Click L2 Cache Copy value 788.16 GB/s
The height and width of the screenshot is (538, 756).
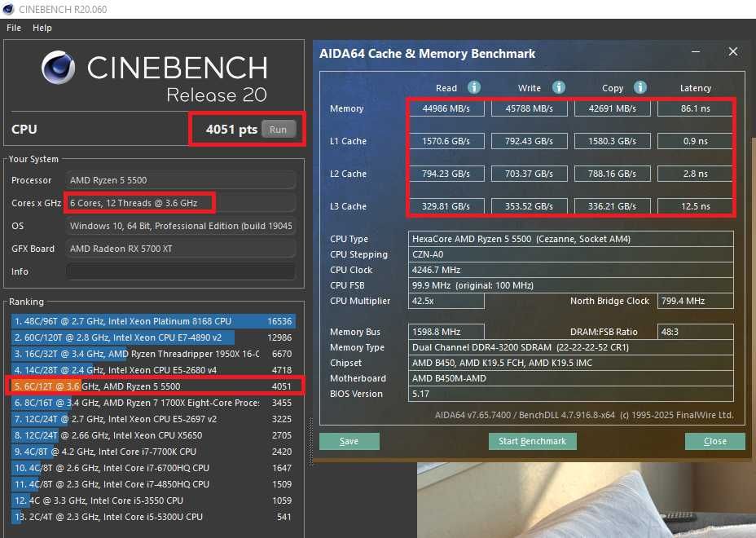pos(613,174)
